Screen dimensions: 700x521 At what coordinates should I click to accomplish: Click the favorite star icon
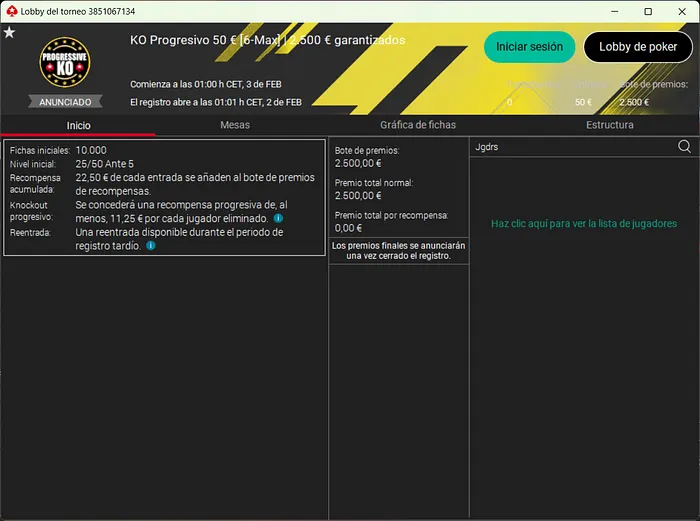point(9,32)
